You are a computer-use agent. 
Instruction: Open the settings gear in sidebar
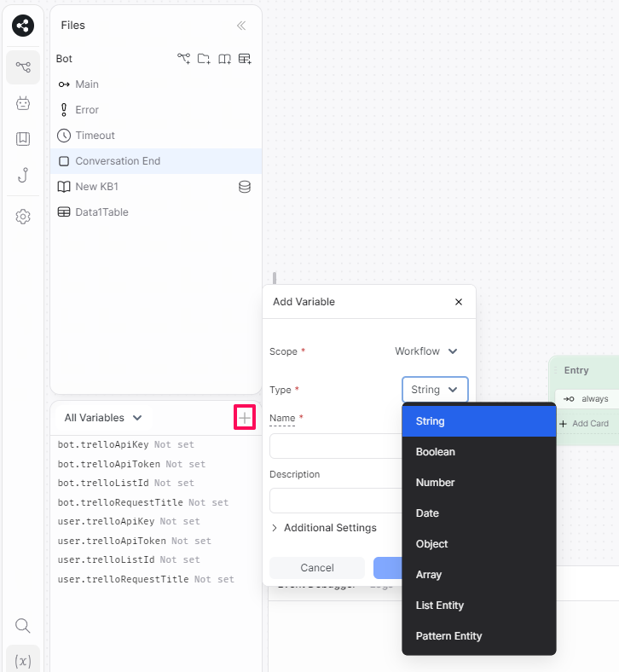click(23, 217)
